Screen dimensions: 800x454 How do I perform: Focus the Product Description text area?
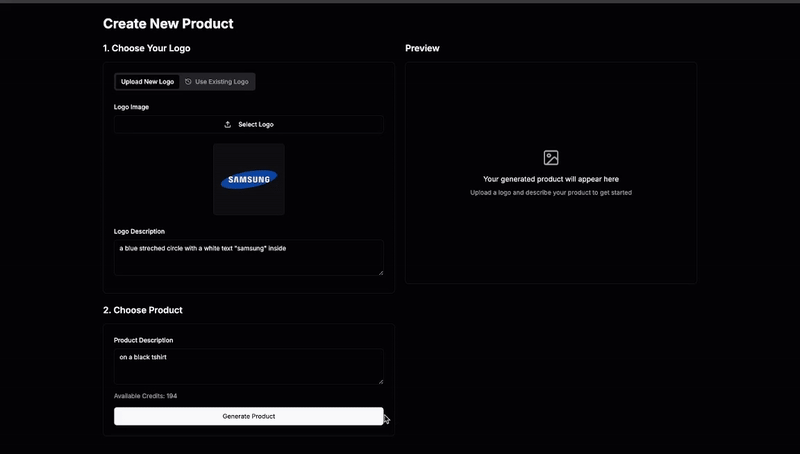[x=248, y=366]
